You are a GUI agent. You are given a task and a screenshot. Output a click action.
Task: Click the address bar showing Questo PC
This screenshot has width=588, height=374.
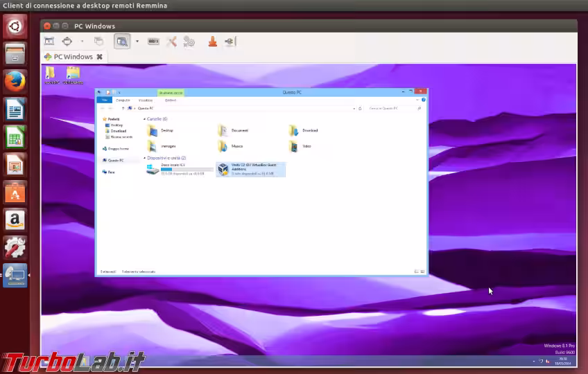click(241, 108)
